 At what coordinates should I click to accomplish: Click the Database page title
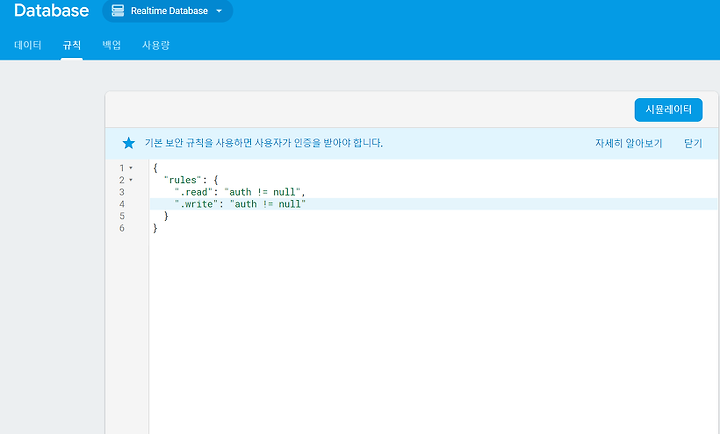[51, 10]
